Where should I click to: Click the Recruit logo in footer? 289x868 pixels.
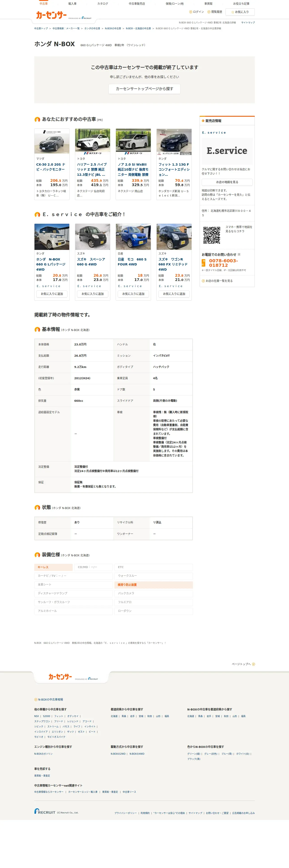tap(45, 811)
